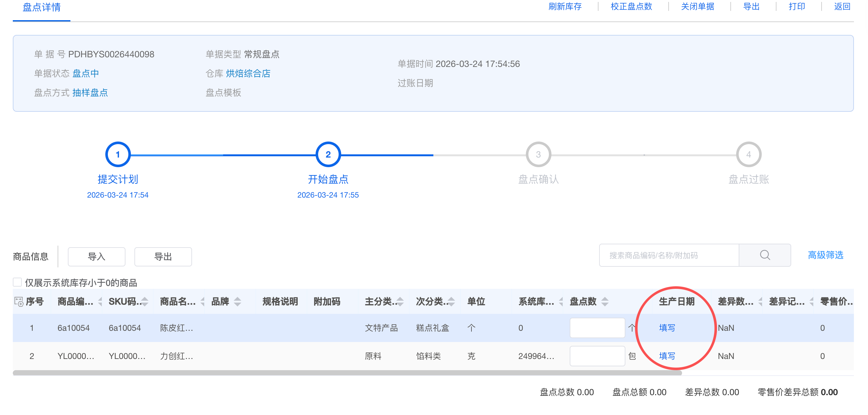The width and height of the screenshot is (868, 415).
Task: Click step 1 提交计划 circle
Action: pyautogui.click(x=117, y=154)
